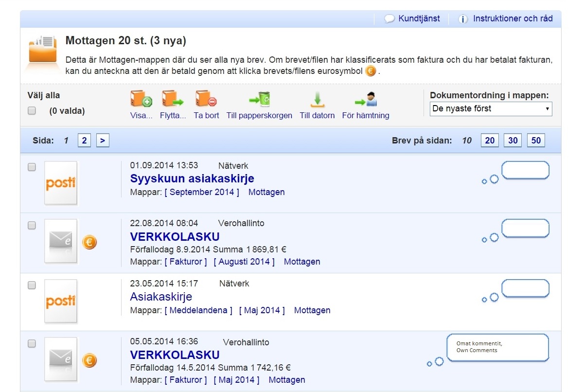
Task: Click Mottagen link on Asiakaskirje row
Action: [312, 310]
